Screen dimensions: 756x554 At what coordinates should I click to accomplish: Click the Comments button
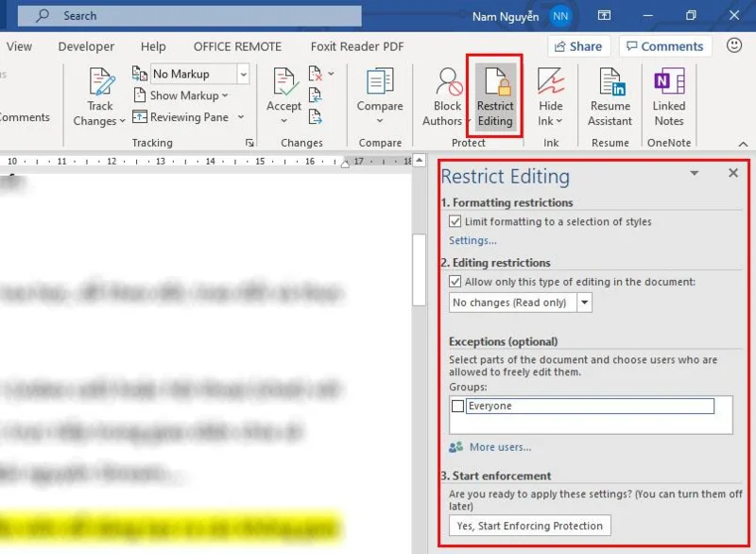pos(665,46)
